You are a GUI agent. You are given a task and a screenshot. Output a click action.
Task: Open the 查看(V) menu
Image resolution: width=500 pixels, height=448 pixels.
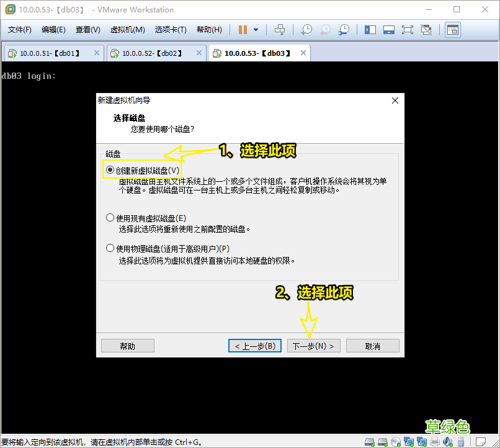87,30
